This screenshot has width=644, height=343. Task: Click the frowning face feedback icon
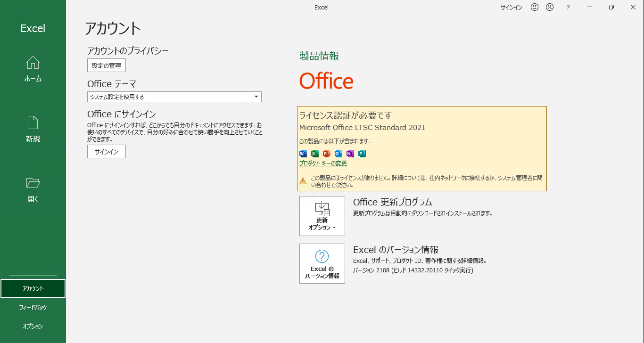[550, 7]
